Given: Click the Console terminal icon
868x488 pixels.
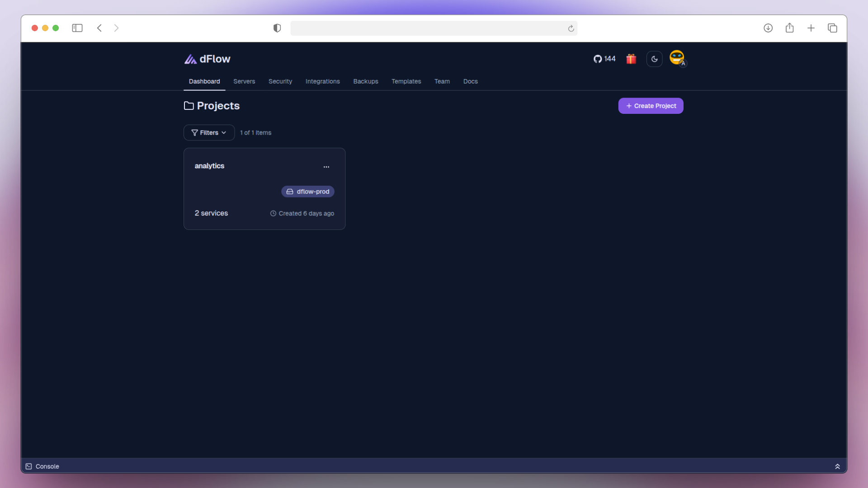Looking at the screenshot, I should tap(29, 466).
